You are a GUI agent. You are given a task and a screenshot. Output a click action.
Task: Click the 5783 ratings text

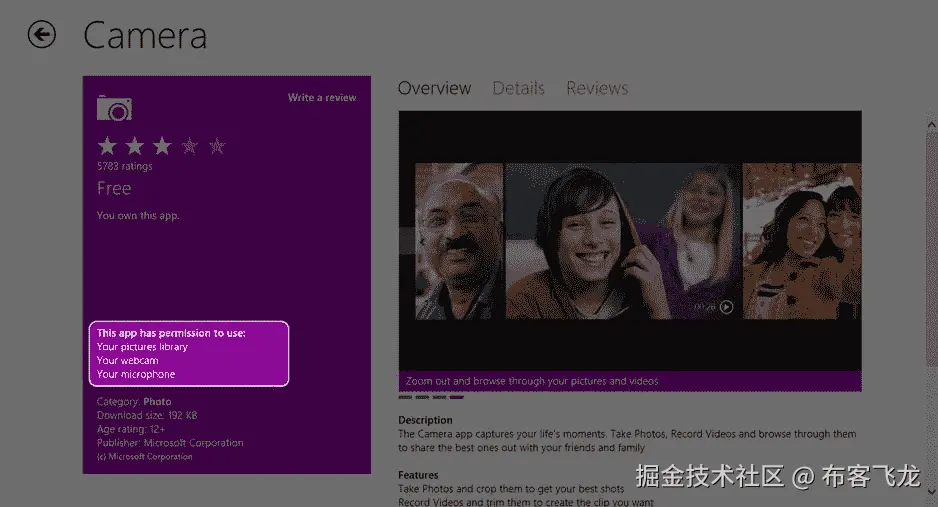tap(124, 166)
